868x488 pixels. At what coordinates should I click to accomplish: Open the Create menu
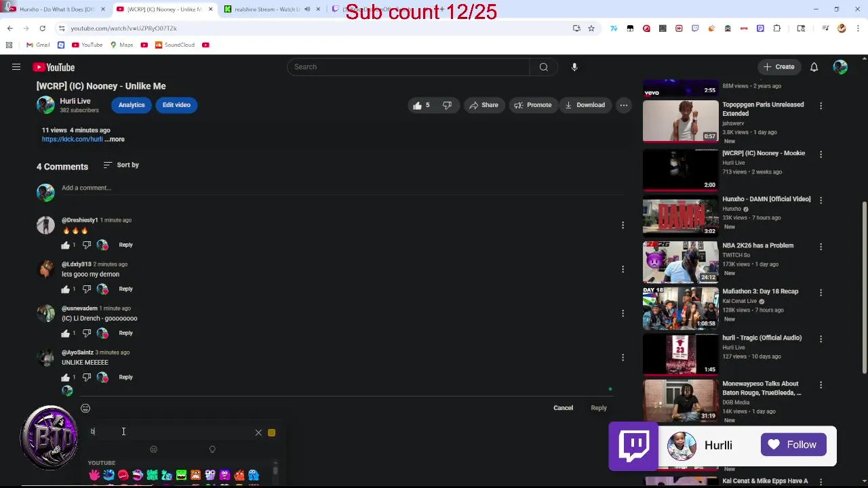coord(778,67)
